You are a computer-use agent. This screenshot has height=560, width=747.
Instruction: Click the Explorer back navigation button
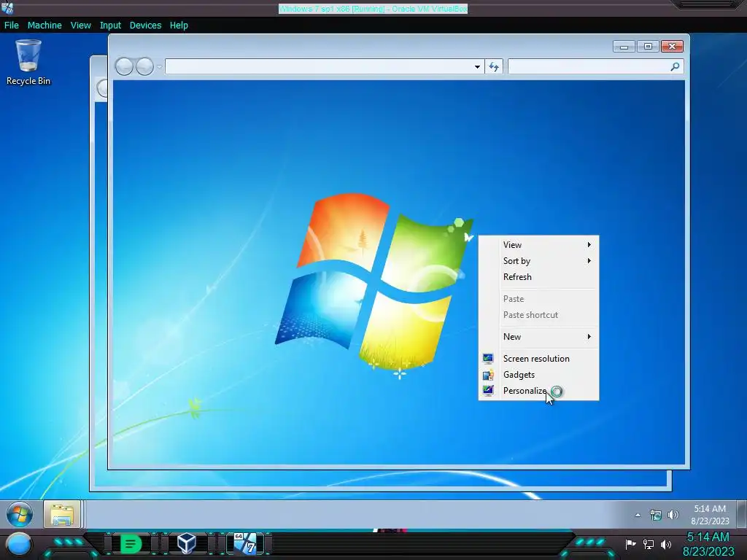pyautogui.click(x=124, y=66)
